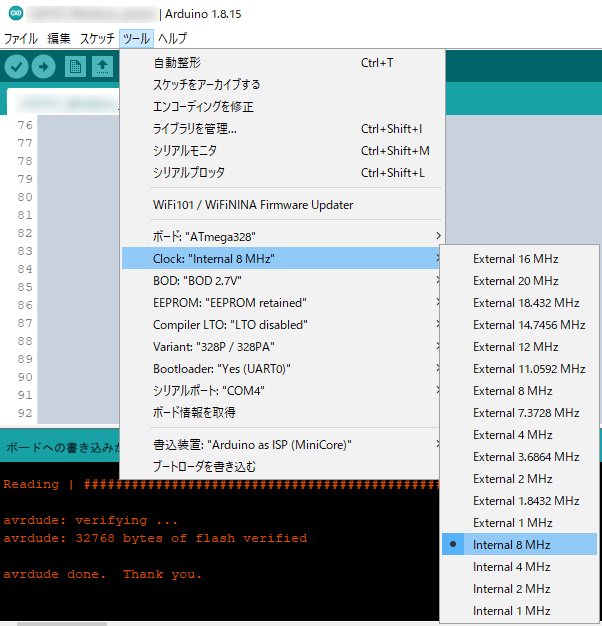Select External 8 MHz clock option
602x626 pixels.
click(519, 390)
